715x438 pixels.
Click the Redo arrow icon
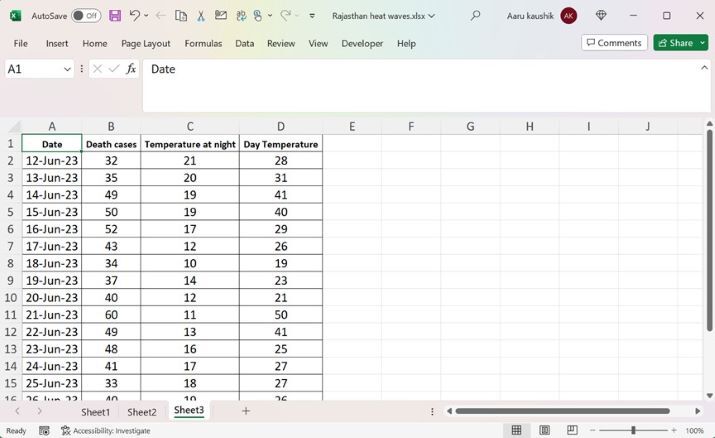pos(285,16)
